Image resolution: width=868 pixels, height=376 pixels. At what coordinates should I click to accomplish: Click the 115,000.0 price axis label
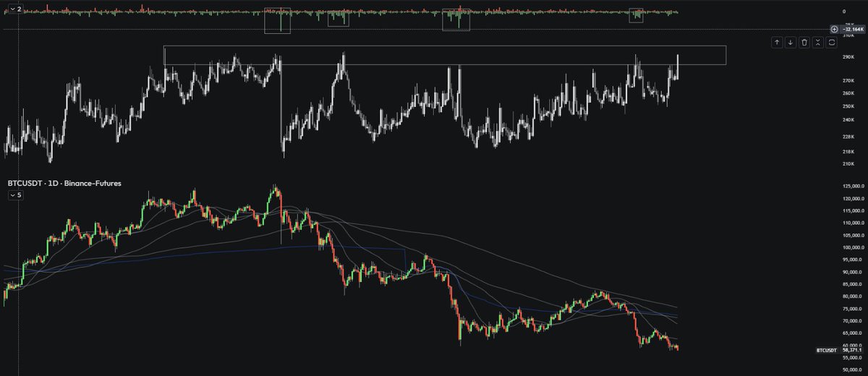(x=853, y=210)
